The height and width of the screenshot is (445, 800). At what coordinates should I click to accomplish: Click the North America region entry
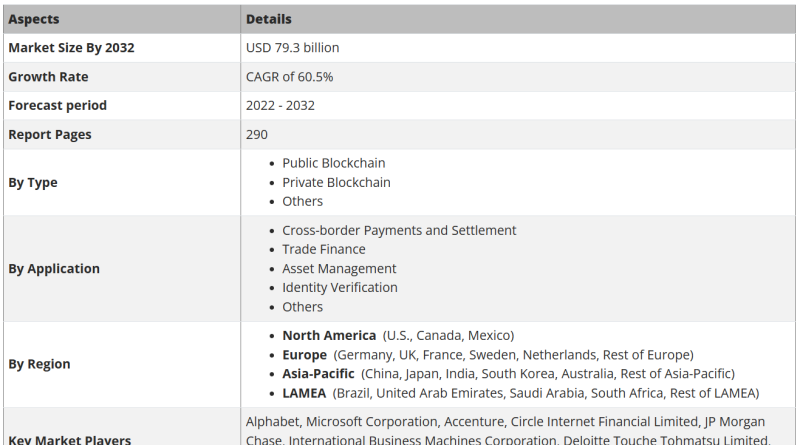pyautogui.click(x=398, y=336)
